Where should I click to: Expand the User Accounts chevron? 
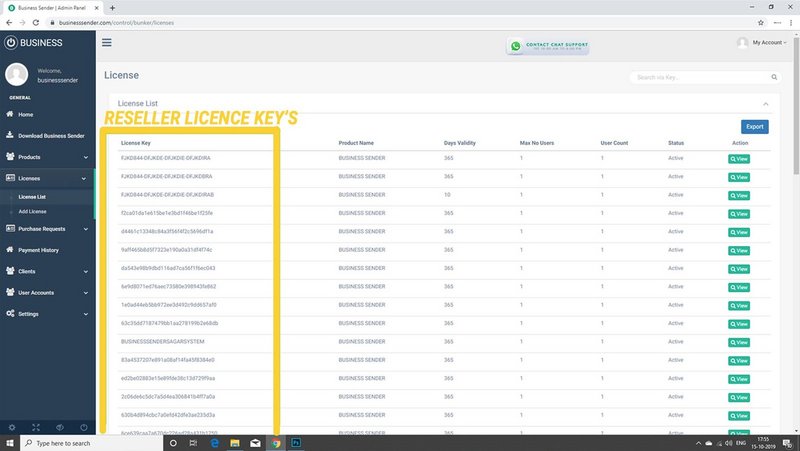(x=86, y=293)
